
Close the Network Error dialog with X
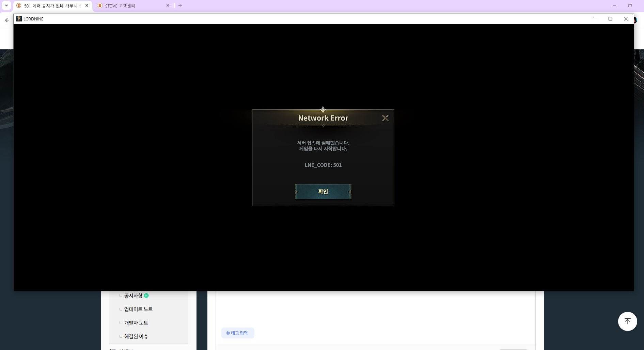(x=385, y=118)
